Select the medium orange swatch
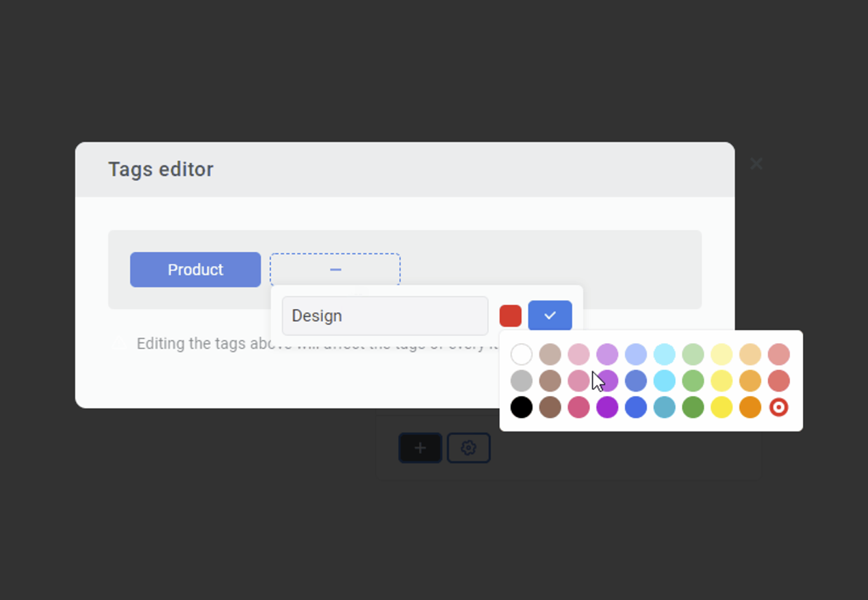Screen dimensions: 868x600 pyautogui.click(x=750, y=381)
